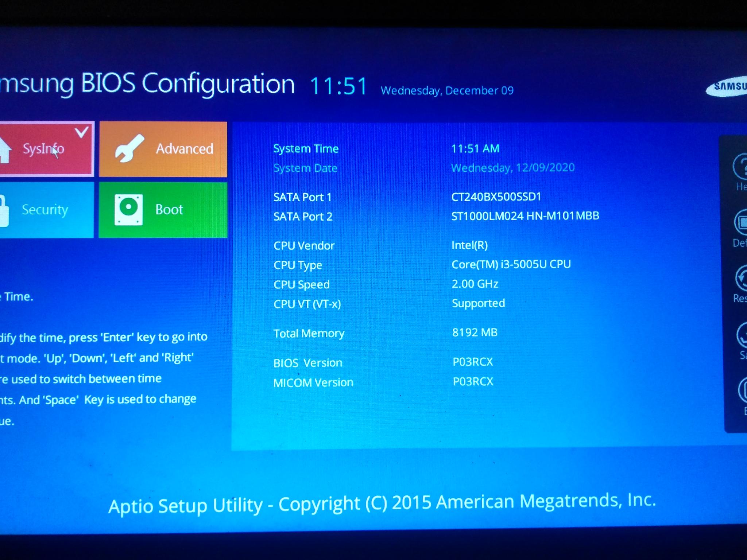Click the BIOS Configuration title
Screen dimensions: 747x560
147,85
